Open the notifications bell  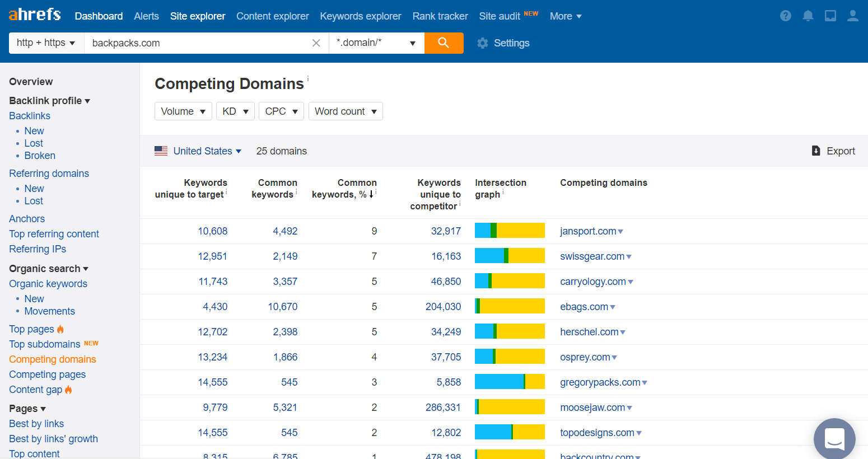pos(808,16)
